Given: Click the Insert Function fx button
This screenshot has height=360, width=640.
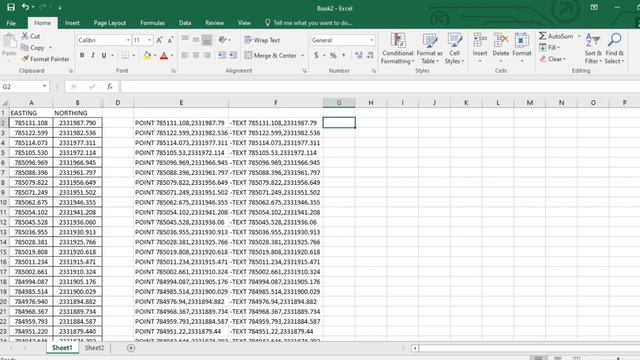Looking at the screenshot, I should [x=109, y=86].
